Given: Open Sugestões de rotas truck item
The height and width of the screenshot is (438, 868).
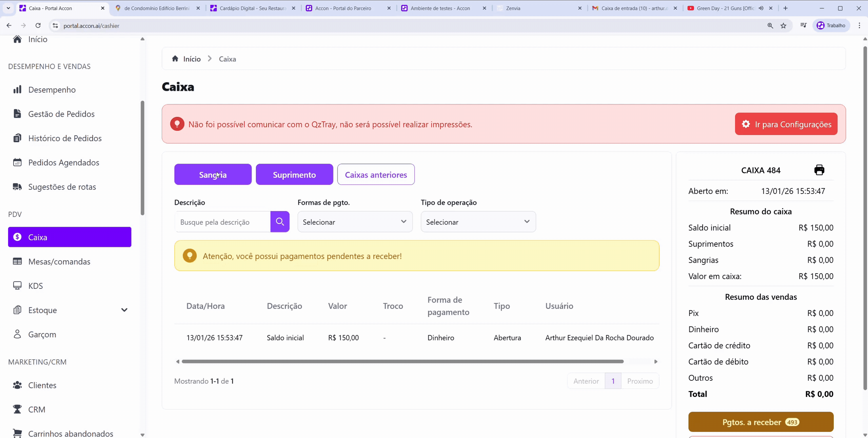Looking at the screenshot, I should tap(62, 187).
